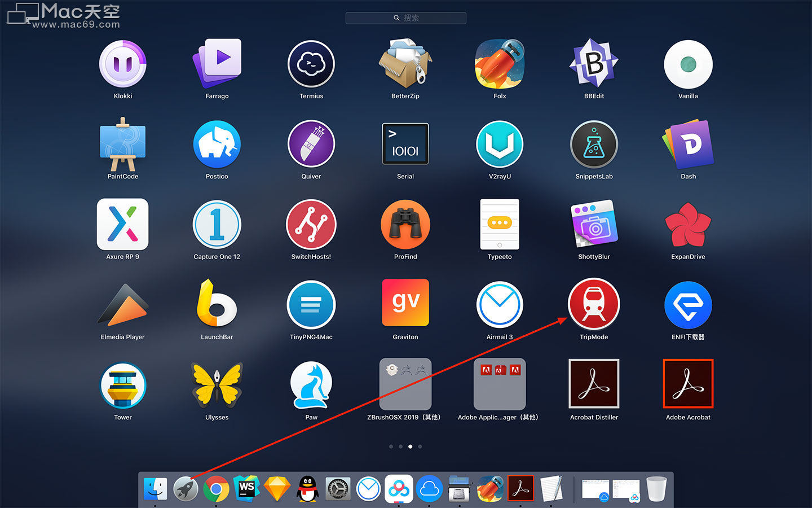
Task: Open the Typeeto app
Action: [500, 224]
